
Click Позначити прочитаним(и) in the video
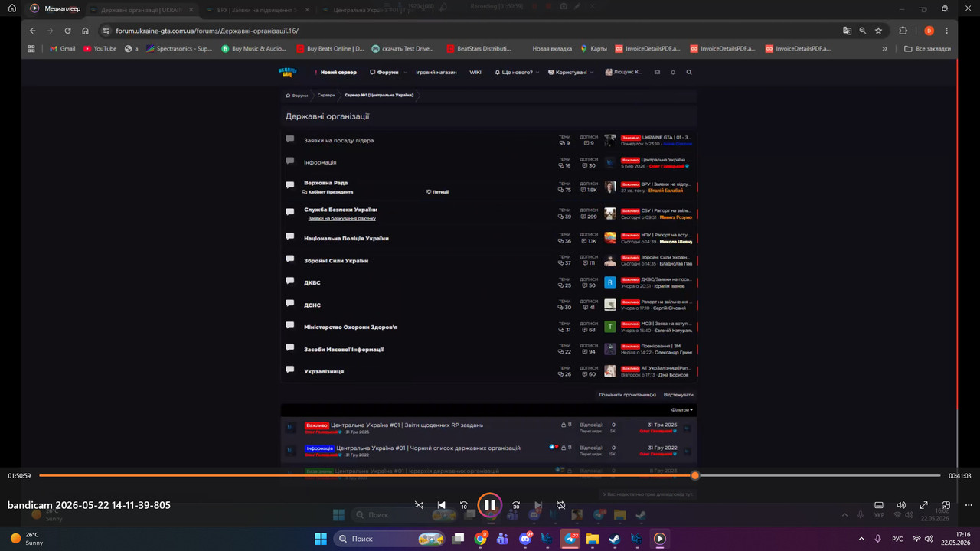pyautogui.click(x=627, y=395)
